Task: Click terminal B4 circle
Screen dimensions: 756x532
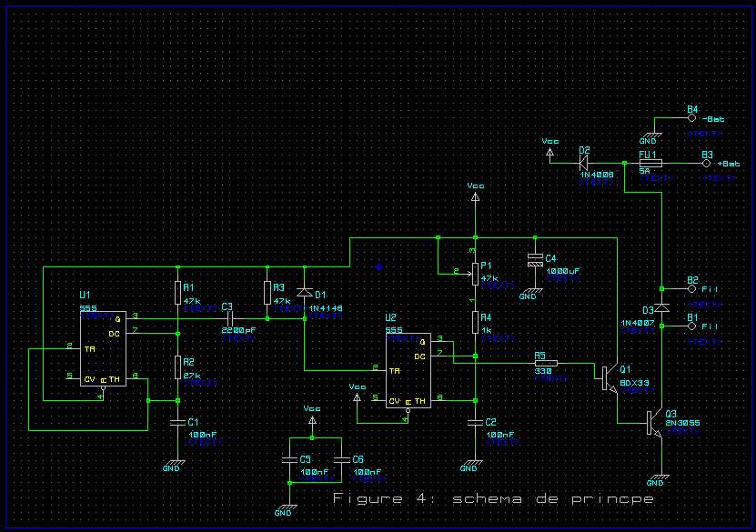Action: click(692, 118)
